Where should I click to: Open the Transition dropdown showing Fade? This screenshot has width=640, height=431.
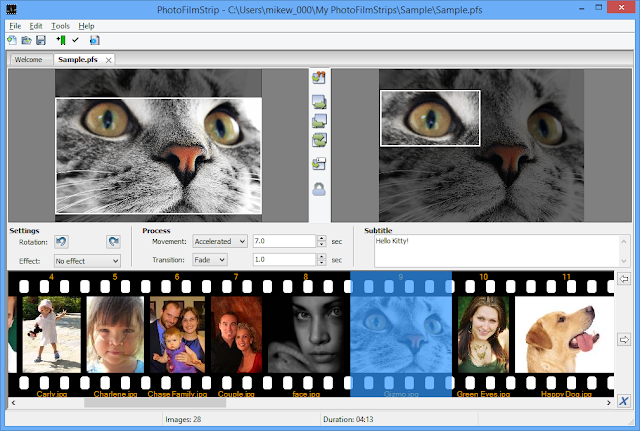click(x=210, y=260)
